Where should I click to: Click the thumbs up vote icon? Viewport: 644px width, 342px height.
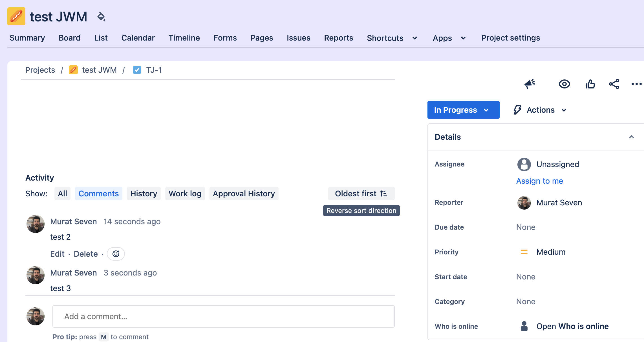pos(590,84)
